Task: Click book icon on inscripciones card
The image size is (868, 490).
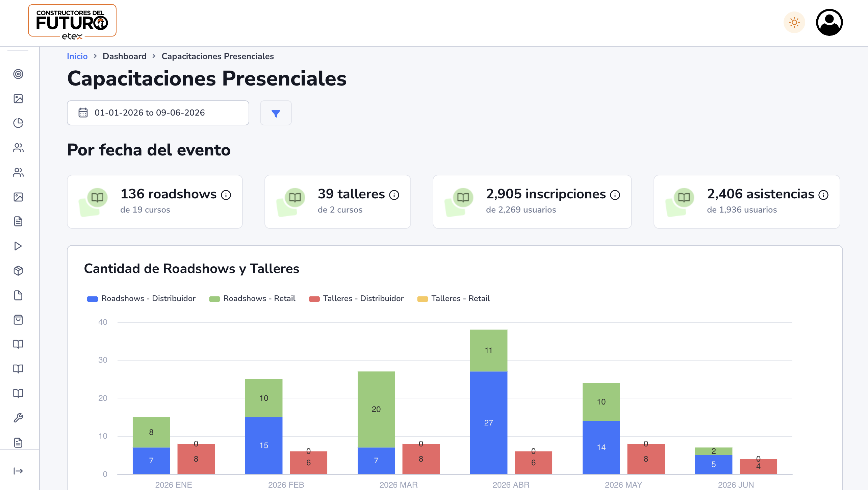Action: point(463,197)
